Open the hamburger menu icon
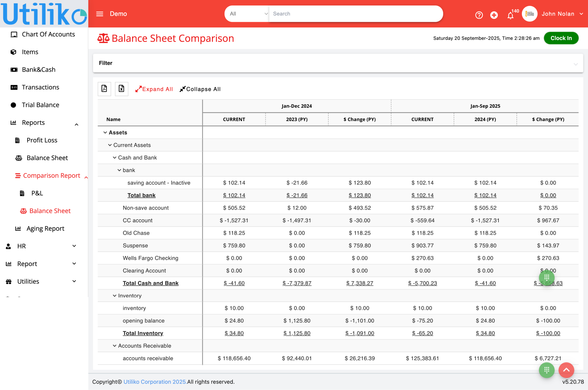588x390 pixels. tap(99, 14)
